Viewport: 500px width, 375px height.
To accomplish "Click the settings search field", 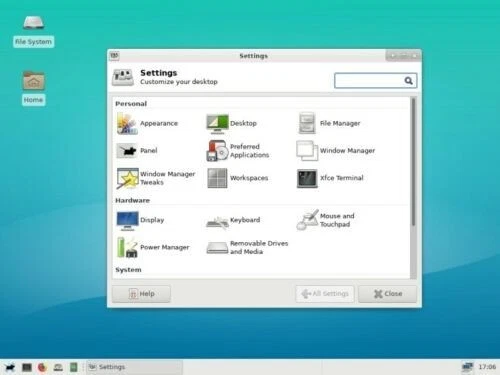I will (376, 81).
